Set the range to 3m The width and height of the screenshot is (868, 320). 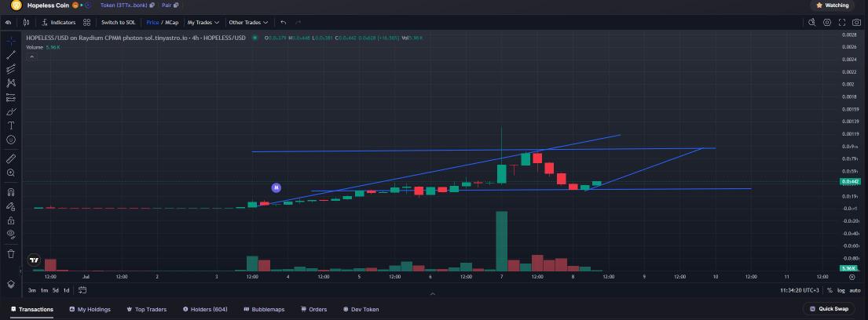(x=32, y=290)
